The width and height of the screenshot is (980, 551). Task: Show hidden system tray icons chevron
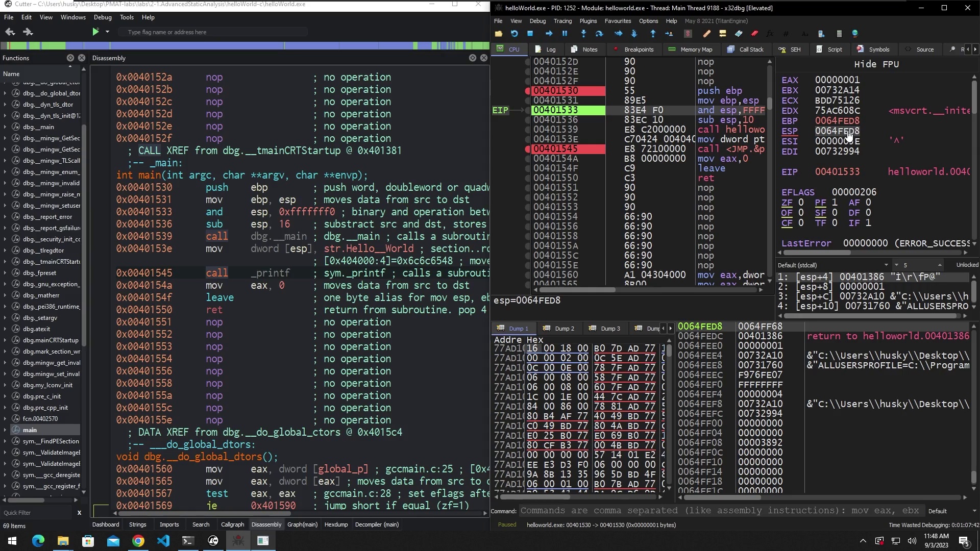coord(863,541)
